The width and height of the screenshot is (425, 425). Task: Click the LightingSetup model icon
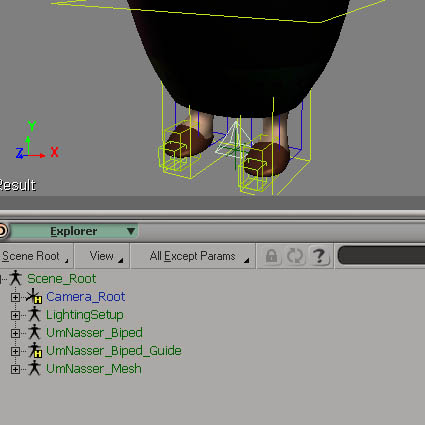pyautogui.click(x=34, y=314)
